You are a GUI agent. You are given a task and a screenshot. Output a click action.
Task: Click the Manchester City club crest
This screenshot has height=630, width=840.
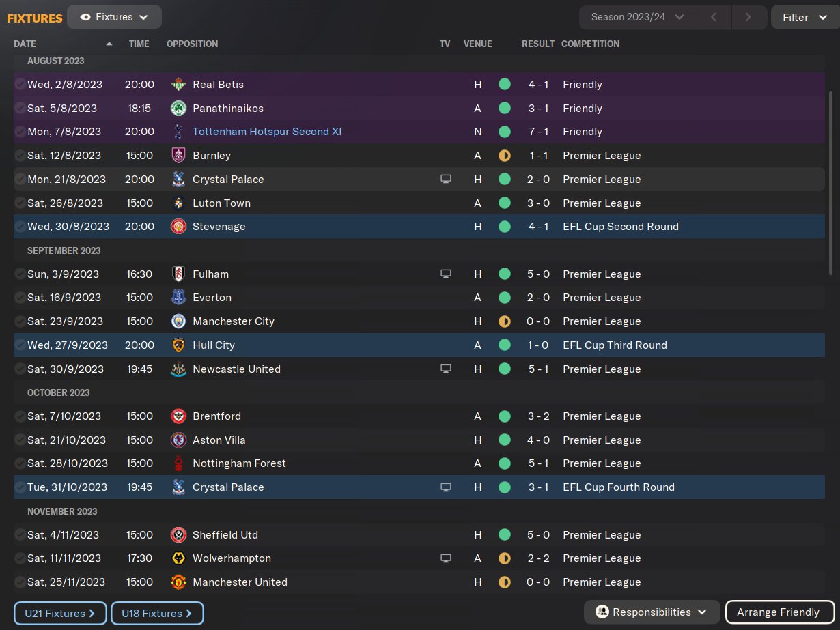tap(178, 321)
